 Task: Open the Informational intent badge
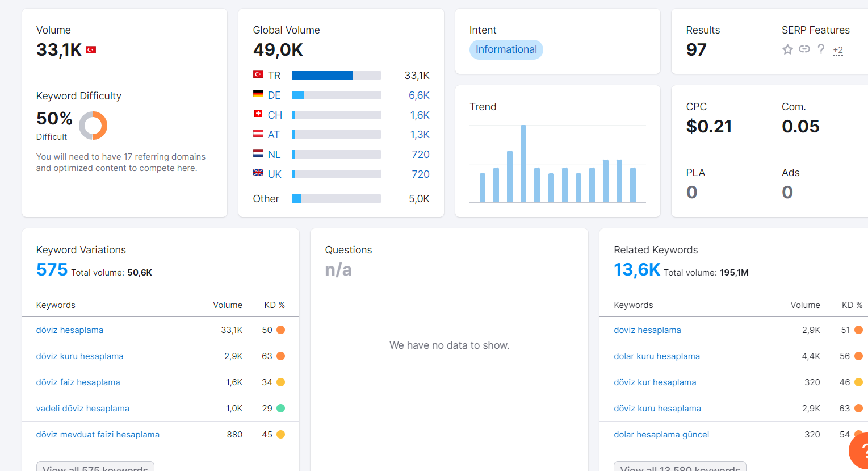tap(506, 49)
